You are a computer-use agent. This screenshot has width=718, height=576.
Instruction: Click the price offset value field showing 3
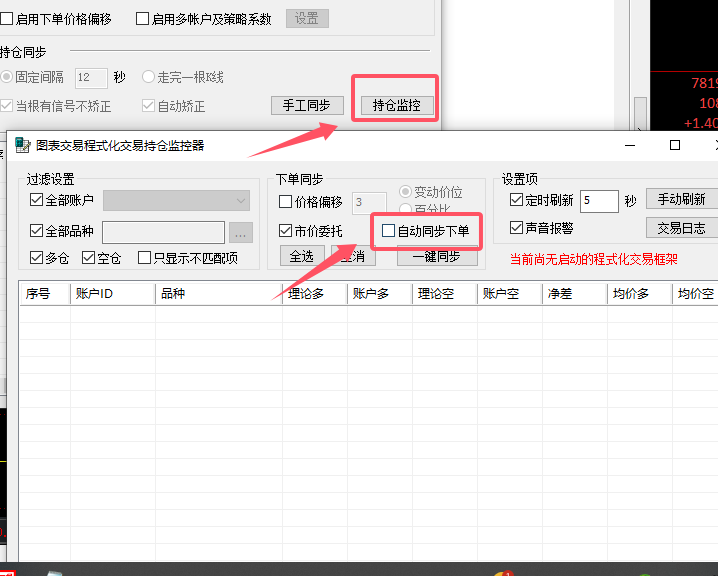click(369, 202)
